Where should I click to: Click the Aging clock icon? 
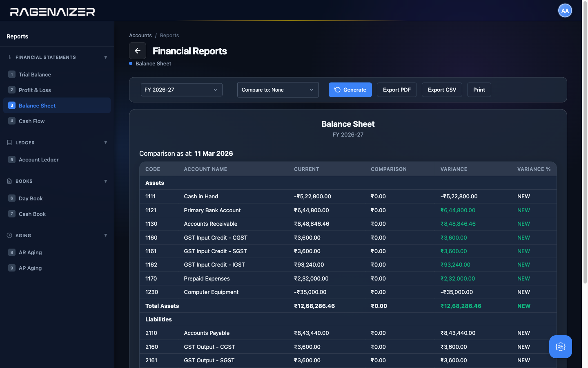9,236
